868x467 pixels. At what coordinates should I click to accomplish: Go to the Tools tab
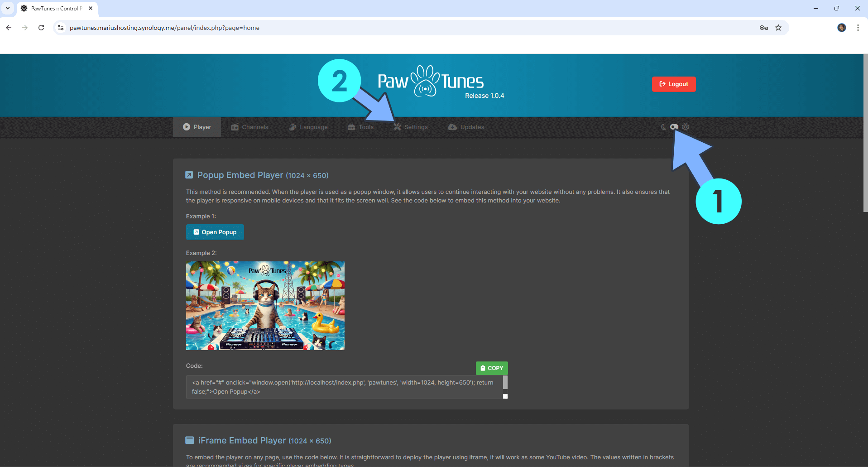[360, 127]
